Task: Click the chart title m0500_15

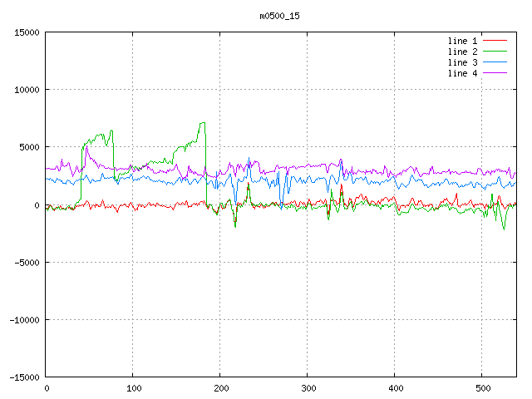Action: click(x=278, y=16)
